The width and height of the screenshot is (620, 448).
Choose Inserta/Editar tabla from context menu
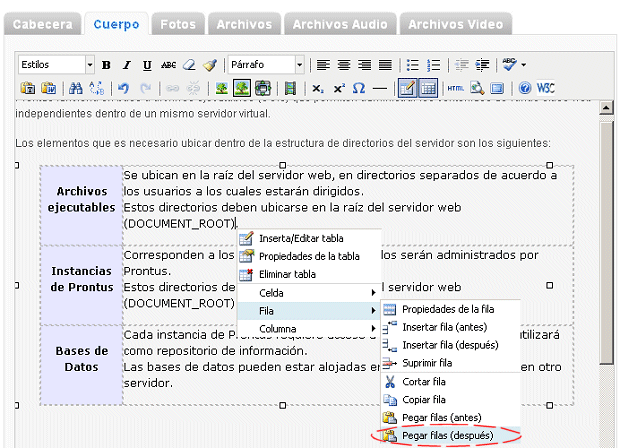(x=309, y=238)
